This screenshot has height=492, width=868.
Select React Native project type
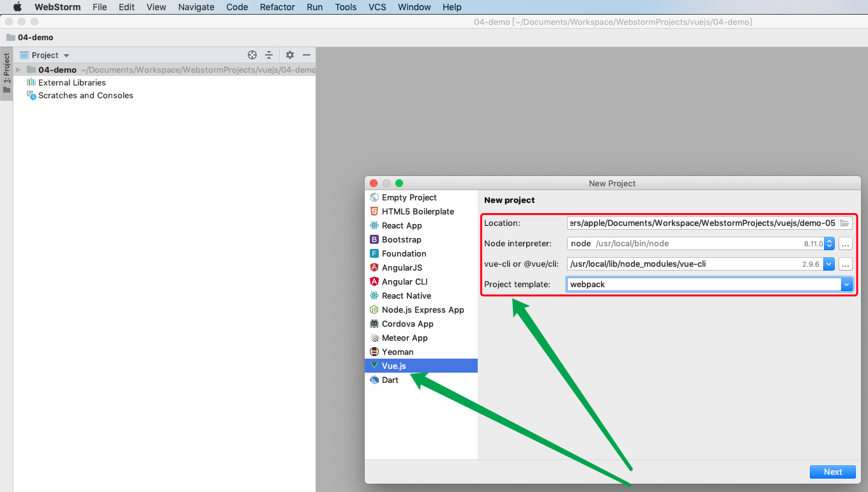pos(421,295)
